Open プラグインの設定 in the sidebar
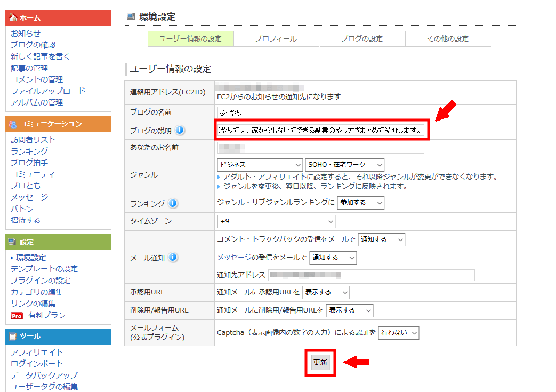 (41, 280)
